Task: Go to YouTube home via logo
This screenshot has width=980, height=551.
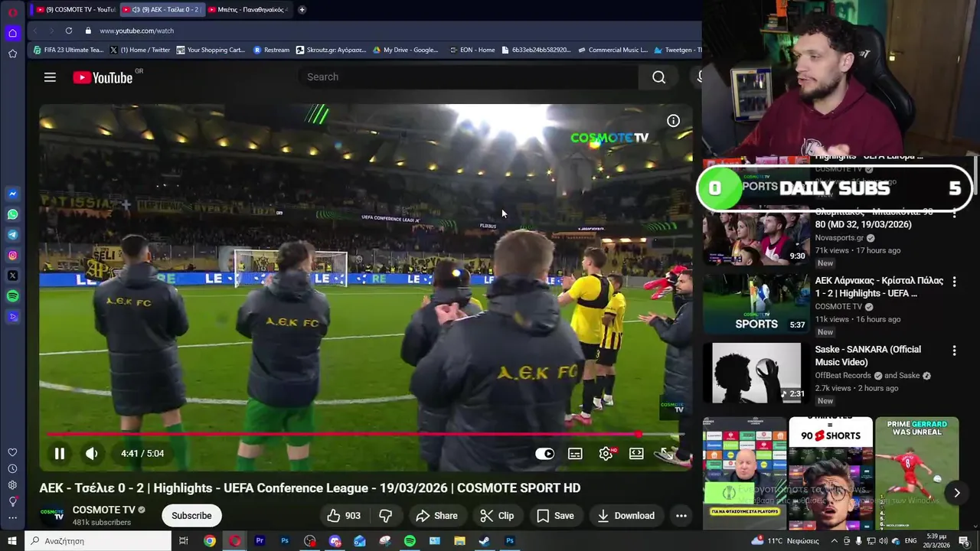Action: pyautogui.click(x=103, y=77)
